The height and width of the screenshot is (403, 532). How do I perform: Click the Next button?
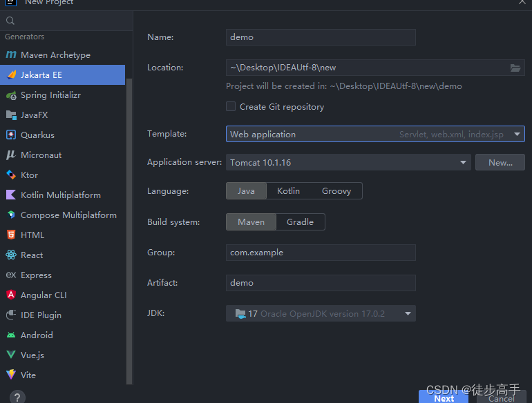tap(444, 397)
